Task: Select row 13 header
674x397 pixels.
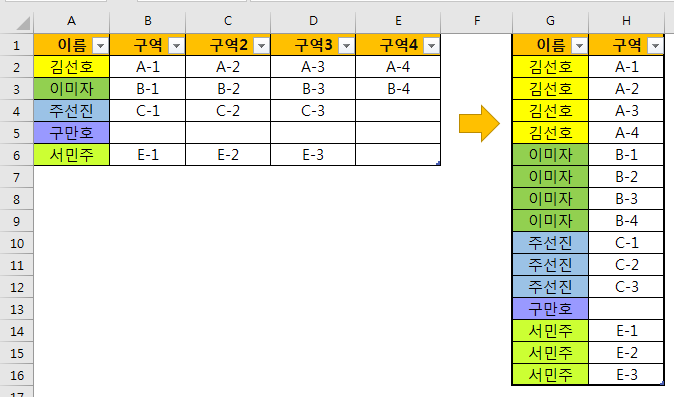Action: (x=17, y=309)
